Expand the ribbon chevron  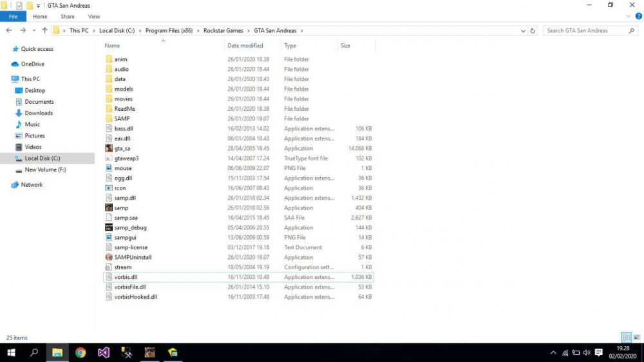click(x=628, y=17)
